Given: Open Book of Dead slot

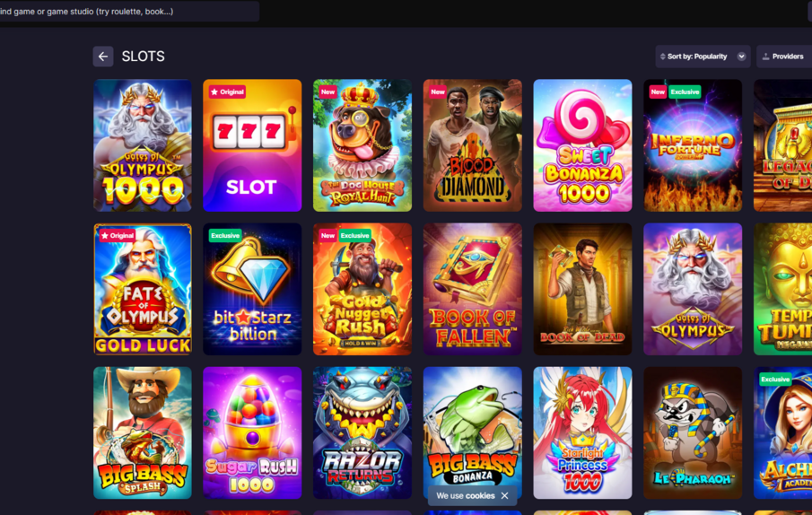Looking at the screenshot, I should click(582, 289).
